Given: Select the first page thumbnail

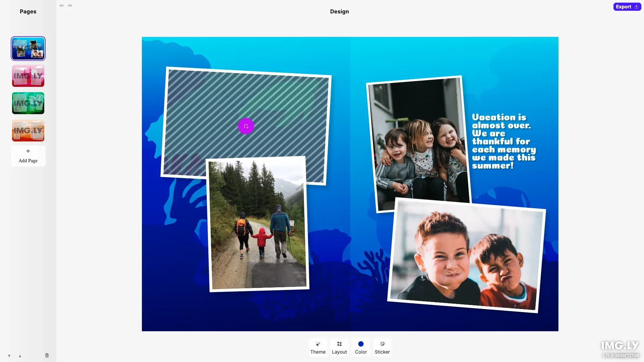Looking at the screenshot, I should pyautogui.click(x=28, y=48).
